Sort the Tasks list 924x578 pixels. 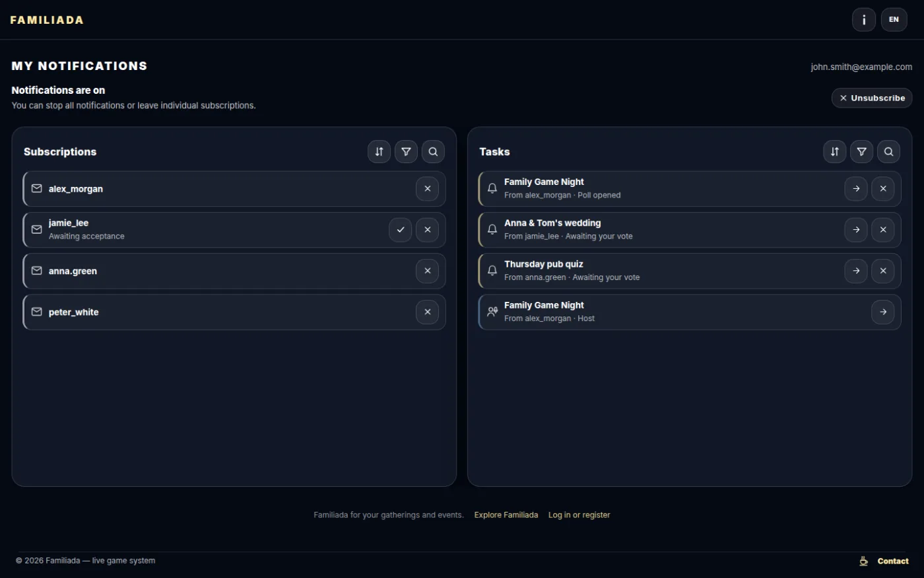point(834,151)
